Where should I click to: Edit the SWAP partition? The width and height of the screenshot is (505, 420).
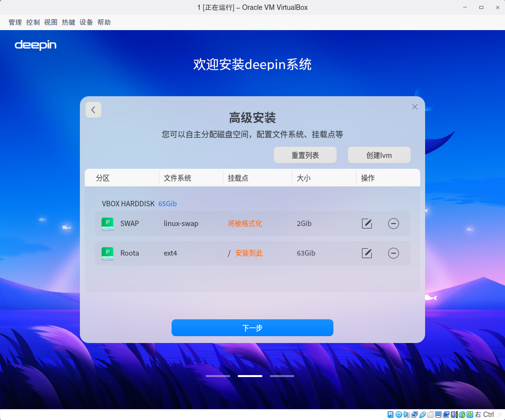[367, 224]
